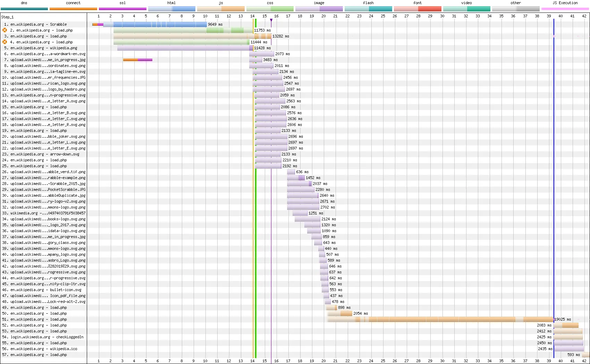The width and height of the screenshot is (590, 364).
Task: Open request 54 login.wikimedia.org checkLoggedIn
Action: (47, 337)
